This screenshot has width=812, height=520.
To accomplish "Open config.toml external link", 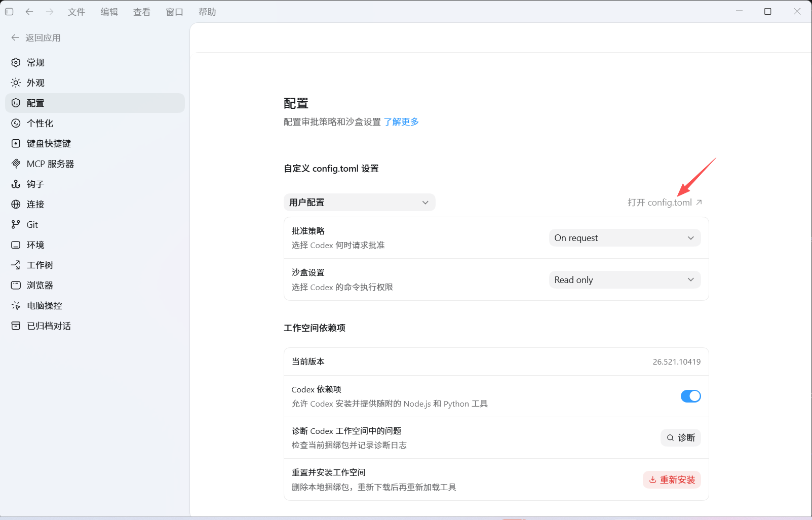I will [x=665, y=203].
